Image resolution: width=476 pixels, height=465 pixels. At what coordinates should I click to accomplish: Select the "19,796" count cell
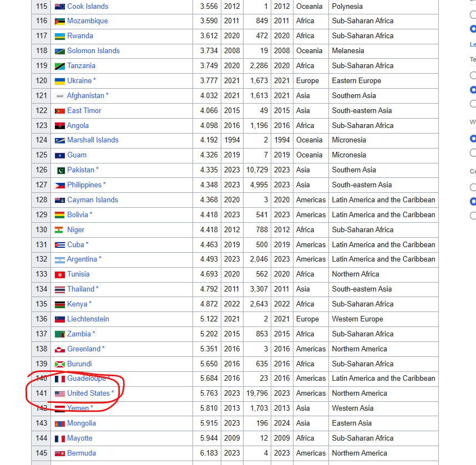coord(257,394)
